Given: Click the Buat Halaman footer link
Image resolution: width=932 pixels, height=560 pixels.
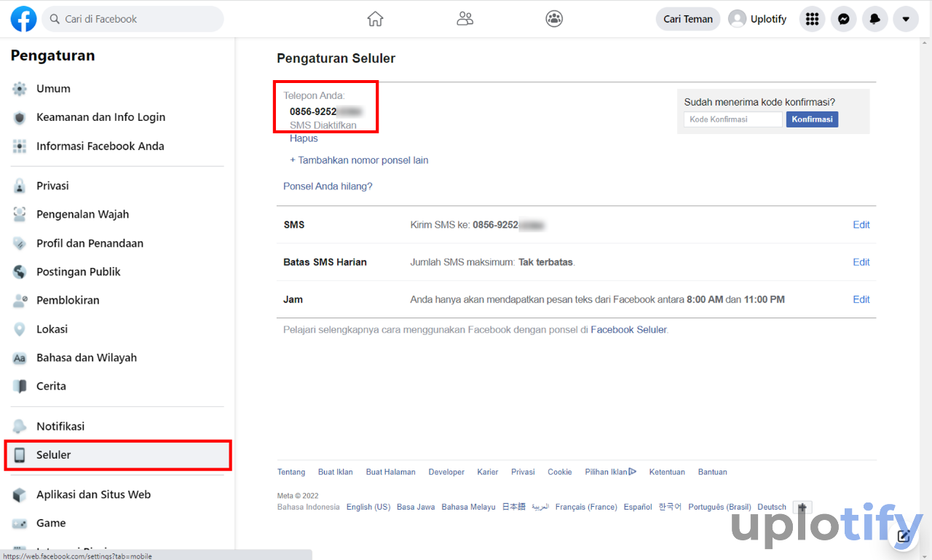Looking at the screenshot, I should pyautogui.click(x=391, y=472).
